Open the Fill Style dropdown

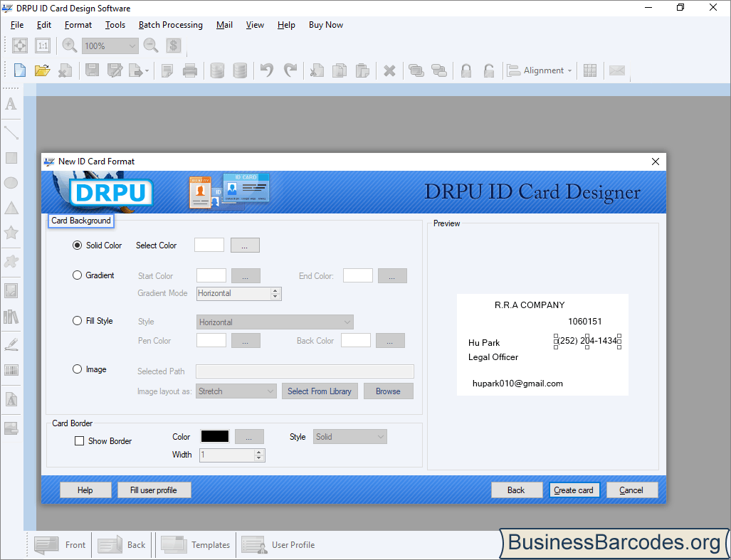click(x=275, y=322)
